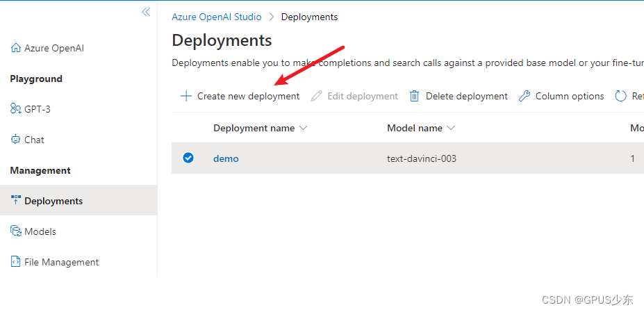The height and width of the screenshot is (312, 644).
Task: Sort by Deployment name column chevron
Action: pos(303,129)
